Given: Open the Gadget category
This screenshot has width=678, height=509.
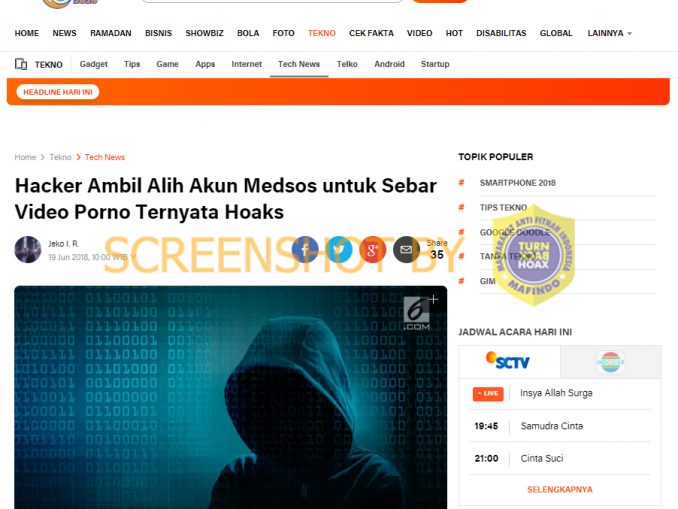Looking at the screenshot, I should pos(93,64).
